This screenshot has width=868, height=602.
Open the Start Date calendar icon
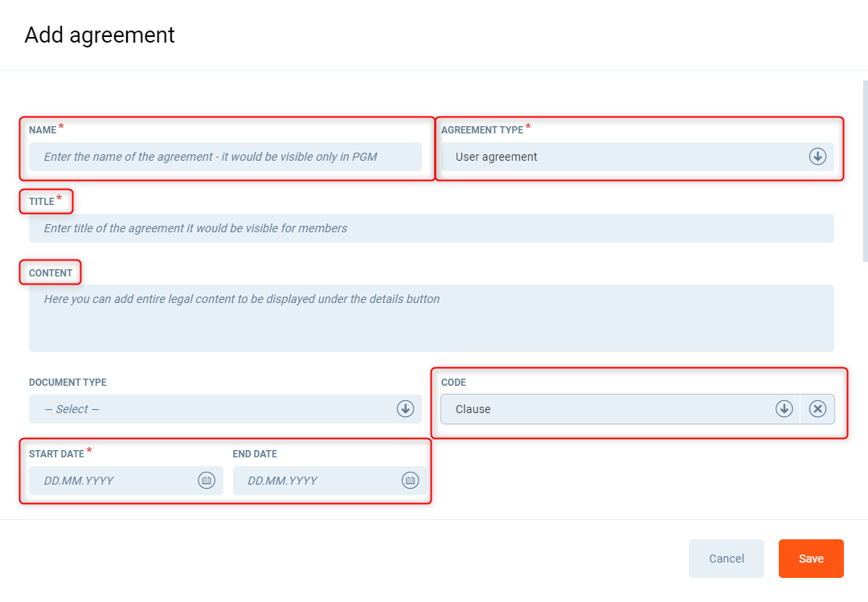click(x=207, y=481)
